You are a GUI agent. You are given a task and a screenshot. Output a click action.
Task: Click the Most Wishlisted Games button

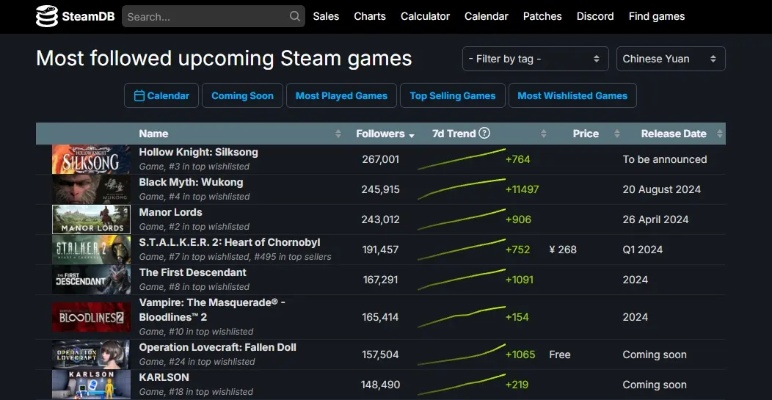pos(572,96)
